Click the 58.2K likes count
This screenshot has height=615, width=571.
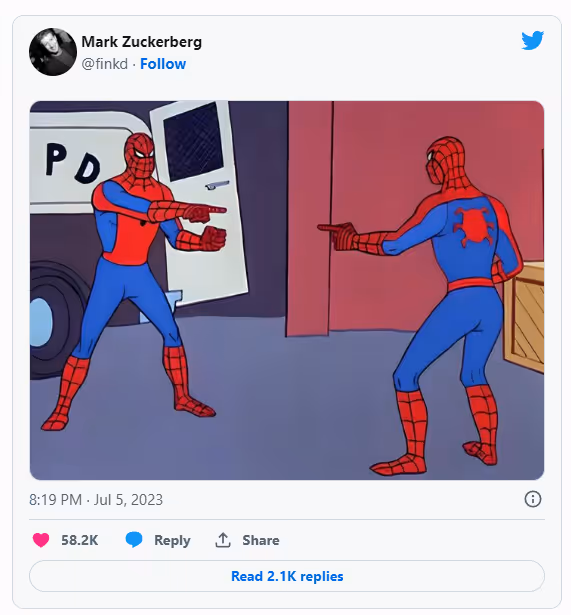pos(80,540)
